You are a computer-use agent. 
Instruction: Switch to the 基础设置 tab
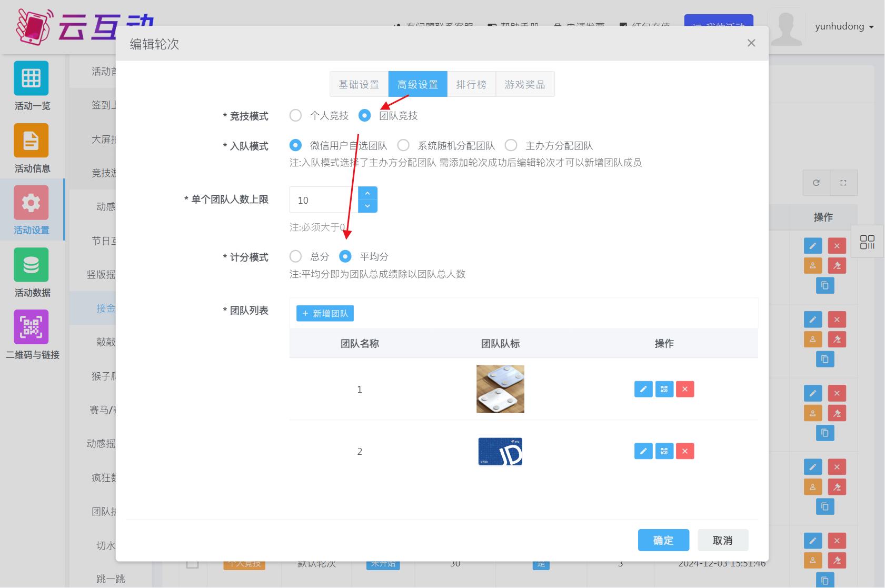pos(359,84)
